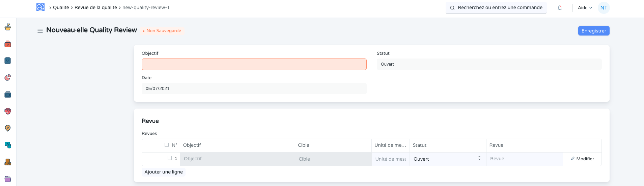Tick the select-all checkbox in Revues header
Viewport: 644px width, 186px height.
tap(167, 145)
